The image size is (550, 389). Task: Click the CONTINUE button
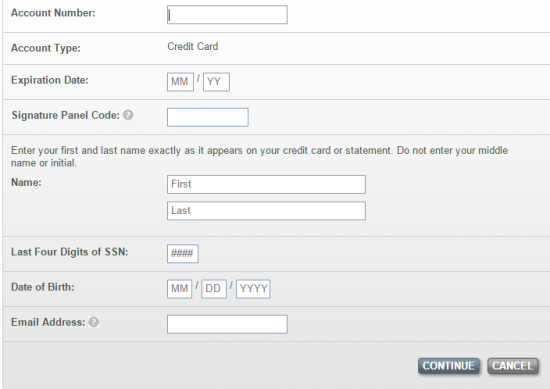pos(449,366)
